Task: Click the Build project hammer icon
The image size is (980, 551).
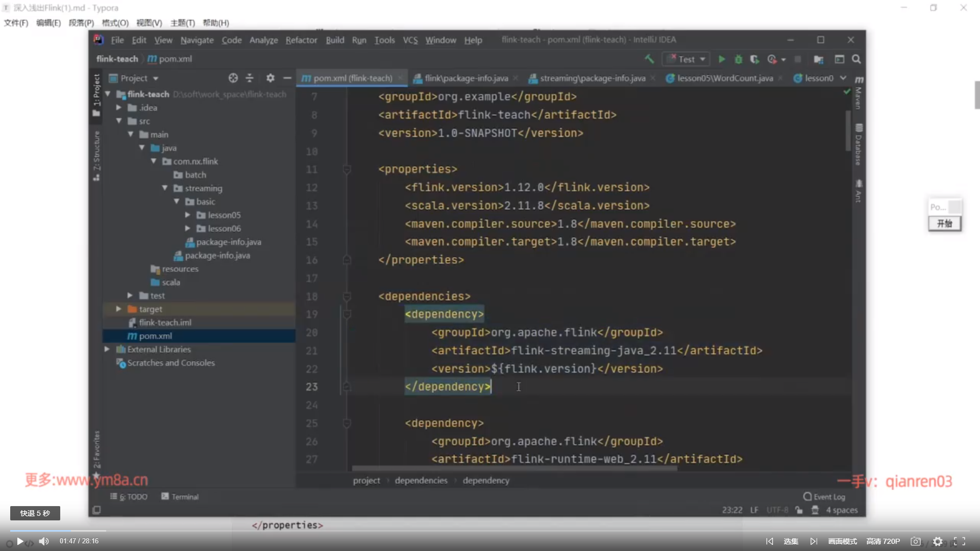Action: coord(649,59)
